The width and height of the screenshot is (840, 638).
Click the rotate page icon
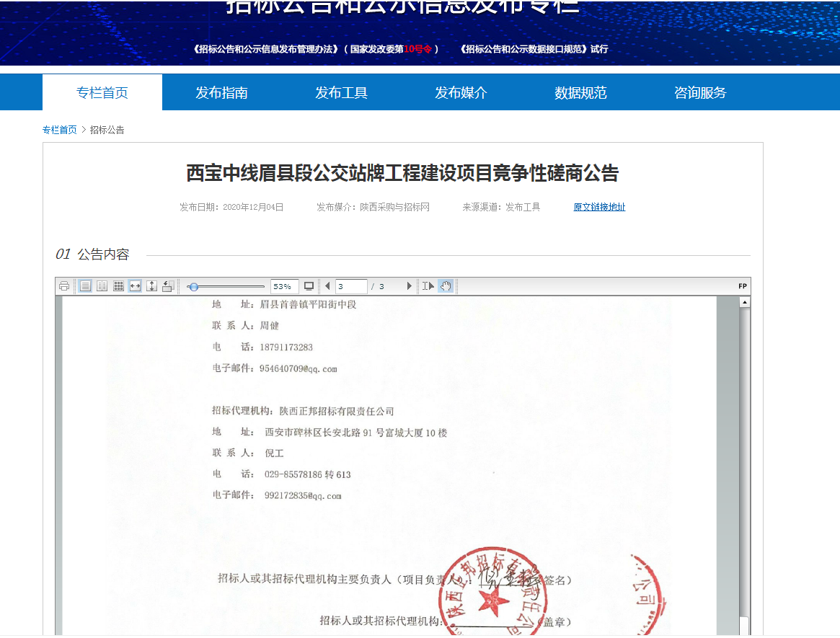(x=168, y=286)
